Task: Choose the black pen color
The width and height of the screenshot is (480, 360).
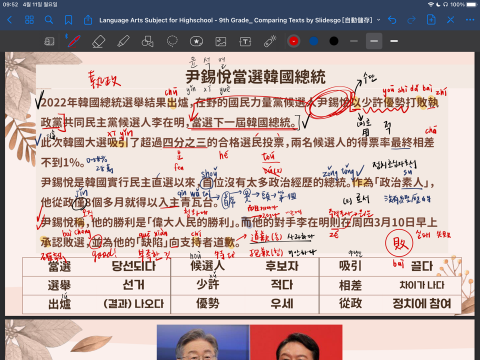Action: point(334,41)
